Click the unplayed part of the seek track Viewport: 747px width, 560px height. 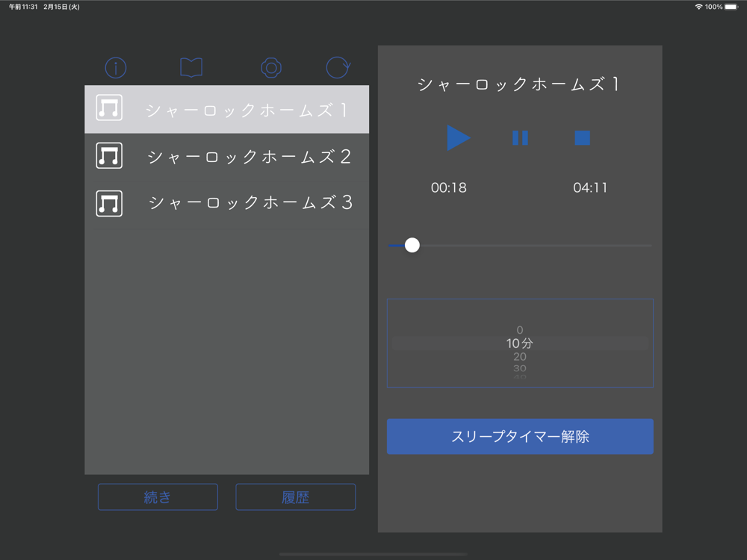(536, 246)
